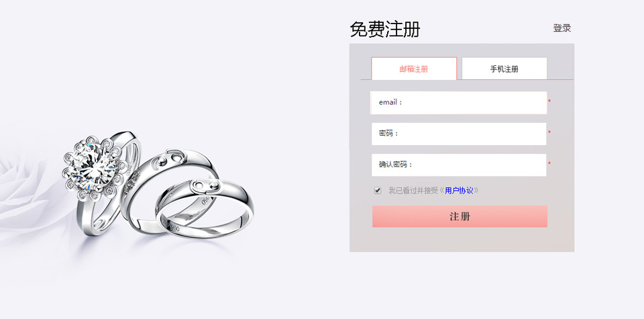Switch to the 邮箱注册 tab

pos(414,69)
